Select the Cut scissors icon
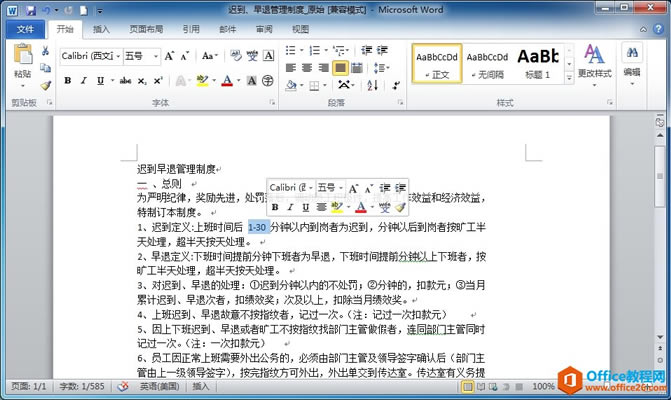The image size is (671, 400). pos(45,51)
